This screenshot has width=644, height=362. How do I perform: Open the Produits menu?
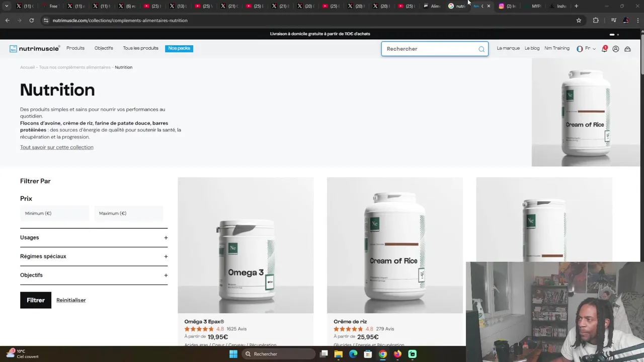point(75,48)
